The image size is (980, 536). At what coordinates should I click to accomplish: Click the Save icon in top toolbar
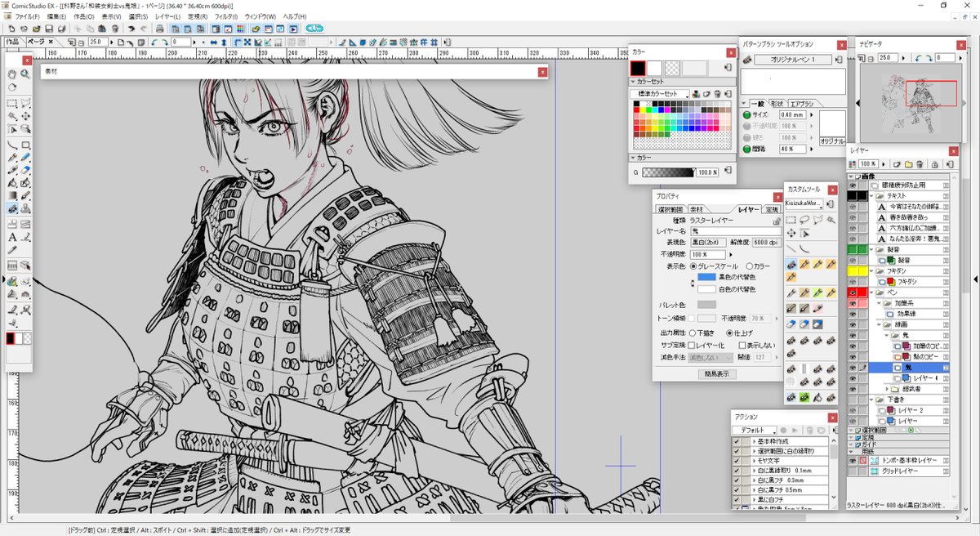point(49,29)
